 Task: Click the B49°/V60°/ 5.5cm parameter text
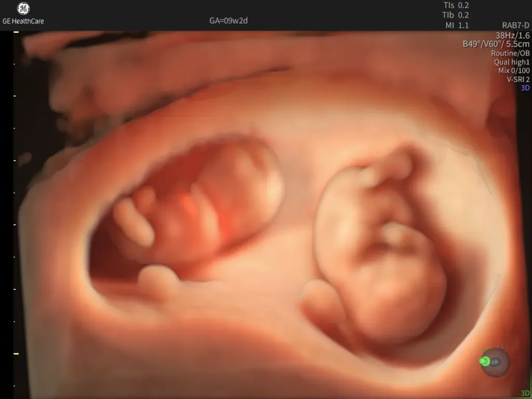(496, 44)
